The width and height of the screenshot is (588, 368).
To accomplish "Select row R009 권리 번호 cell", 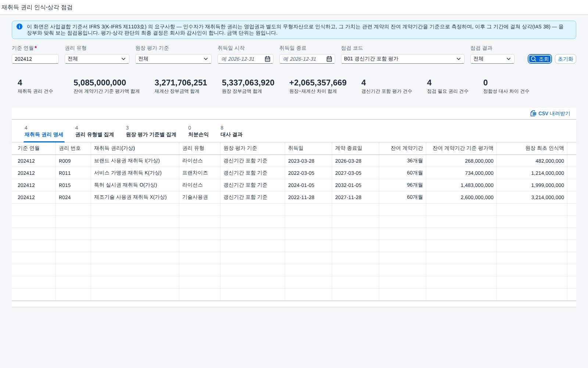I will click(73, 161).
